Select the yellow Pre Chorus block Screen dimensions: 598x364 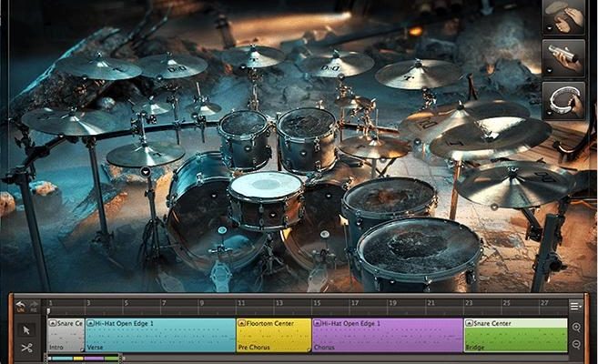[x=272, y=335]
